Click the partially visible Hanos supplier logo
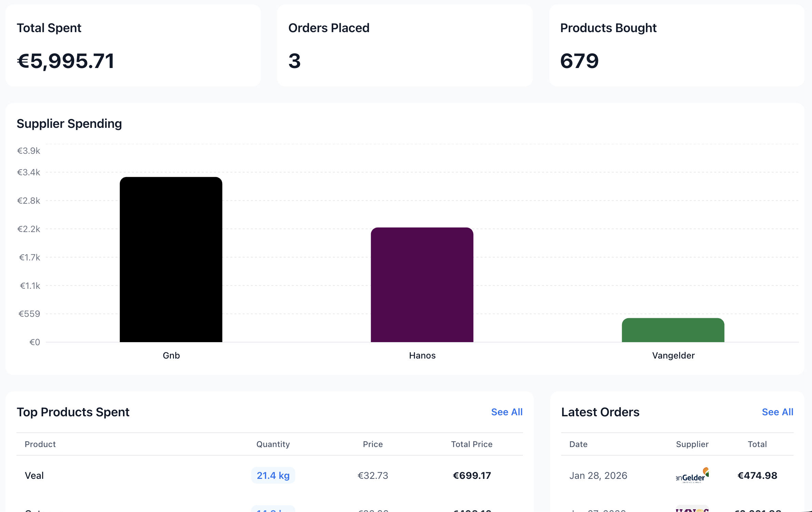 (x=692, y=509)
